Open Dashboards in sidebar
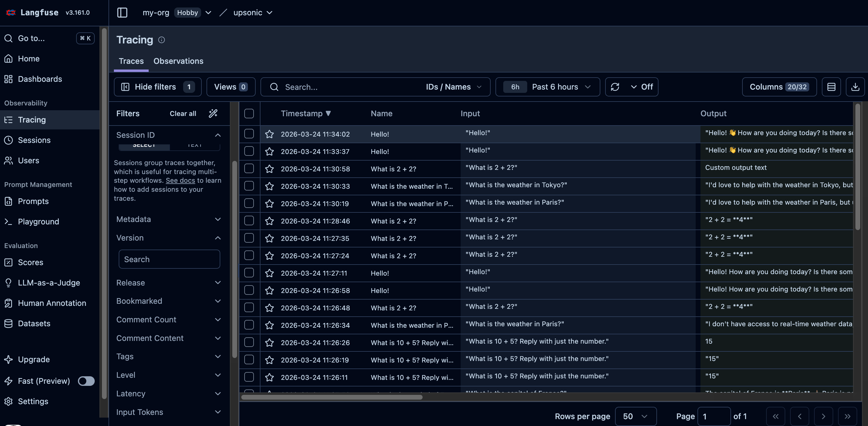 coord(50,79)
